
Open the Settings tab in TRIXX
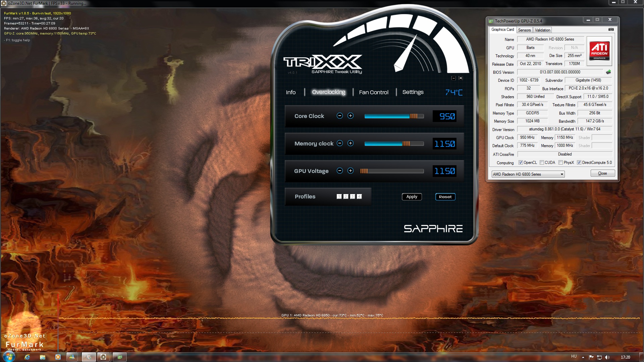tap(413, 92)
